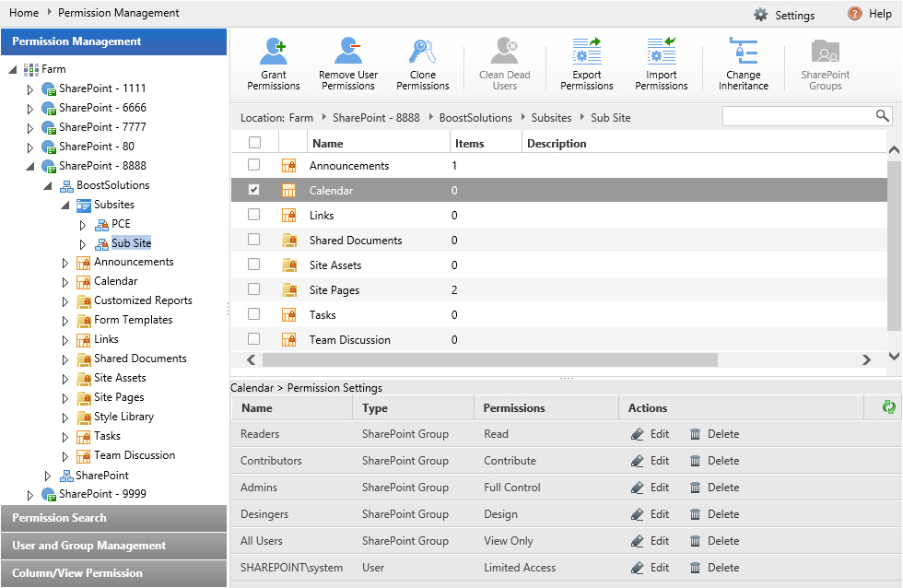This screenshot has width=903, height=588.
Task: Expand the SharePoint - 7777 node
Action: [29, 128]
